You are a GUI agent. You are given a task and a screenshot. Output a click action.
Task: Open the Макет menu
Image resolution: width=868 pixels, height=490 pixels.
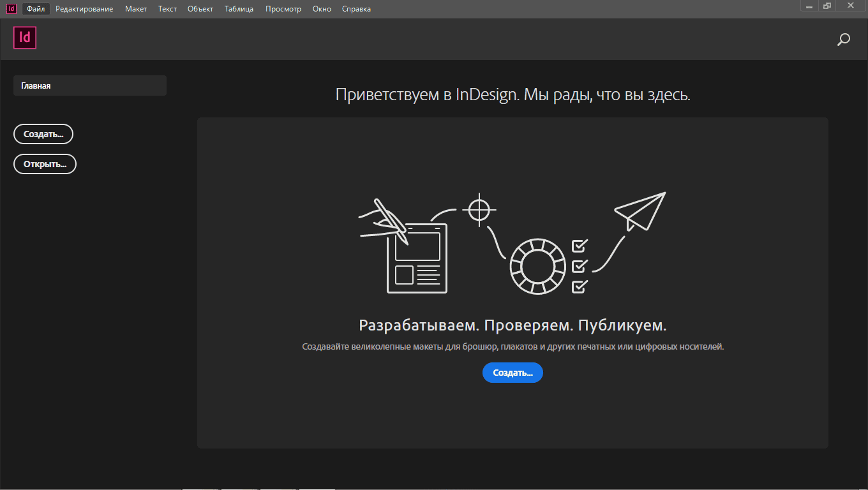136,9
